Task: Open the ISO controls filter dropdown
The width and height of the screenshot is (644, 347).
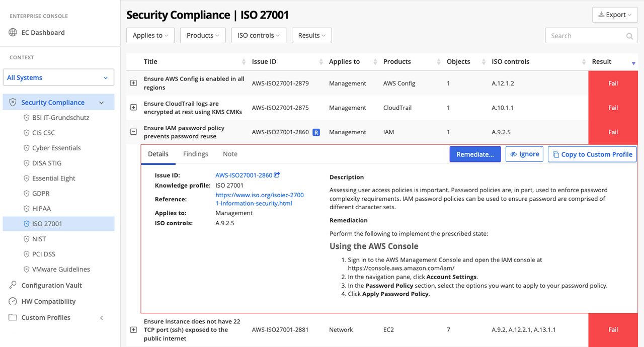Action: pyautogui.click(x=259, y=36)
